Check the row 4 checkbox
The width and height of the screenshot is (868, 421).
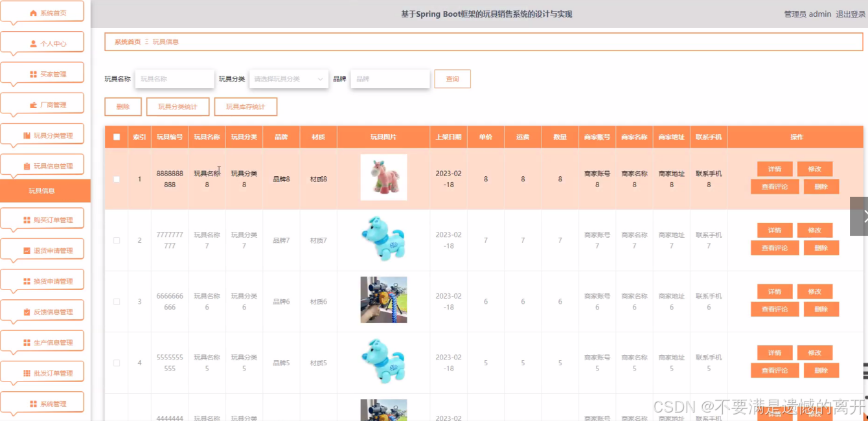pos(117,363)
